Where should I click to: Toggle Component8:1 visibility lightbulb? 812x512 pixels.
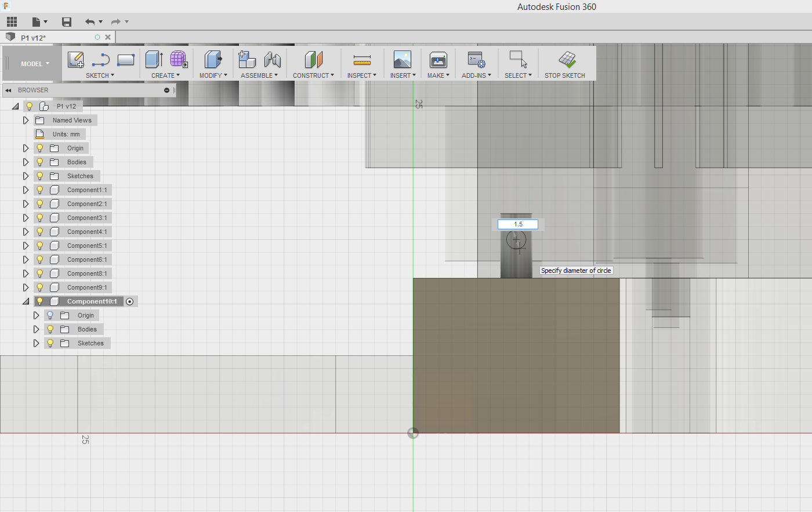(40, 273)
